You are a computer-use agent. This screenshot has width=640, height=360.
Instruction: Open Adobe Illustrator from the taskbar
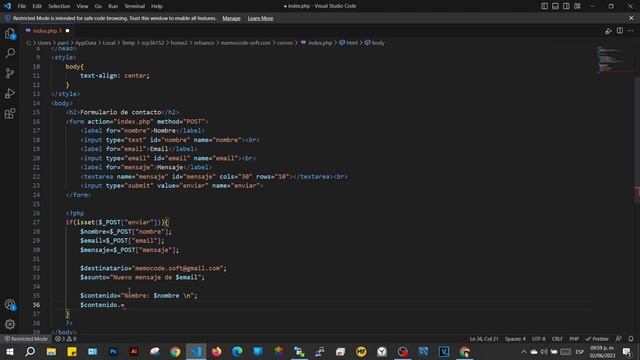point(134,351)
